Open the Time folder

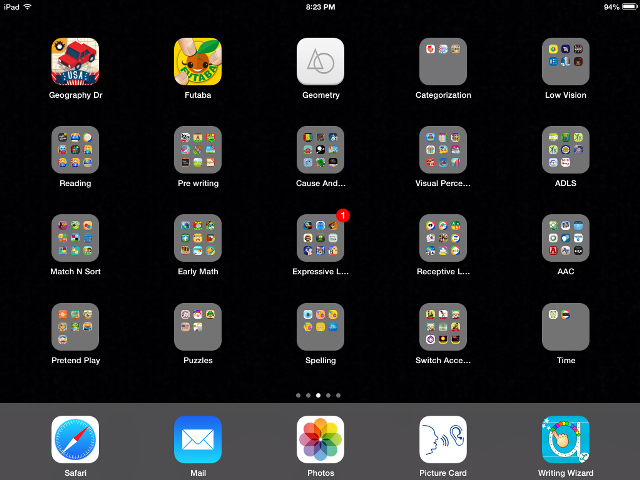click(x=566, y=327)
